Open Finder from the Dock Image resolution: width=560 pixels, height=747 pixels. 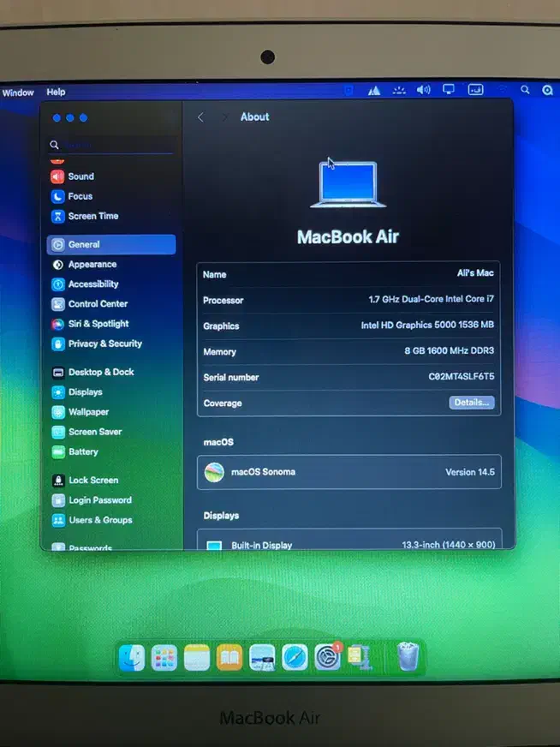click(132, 658)
